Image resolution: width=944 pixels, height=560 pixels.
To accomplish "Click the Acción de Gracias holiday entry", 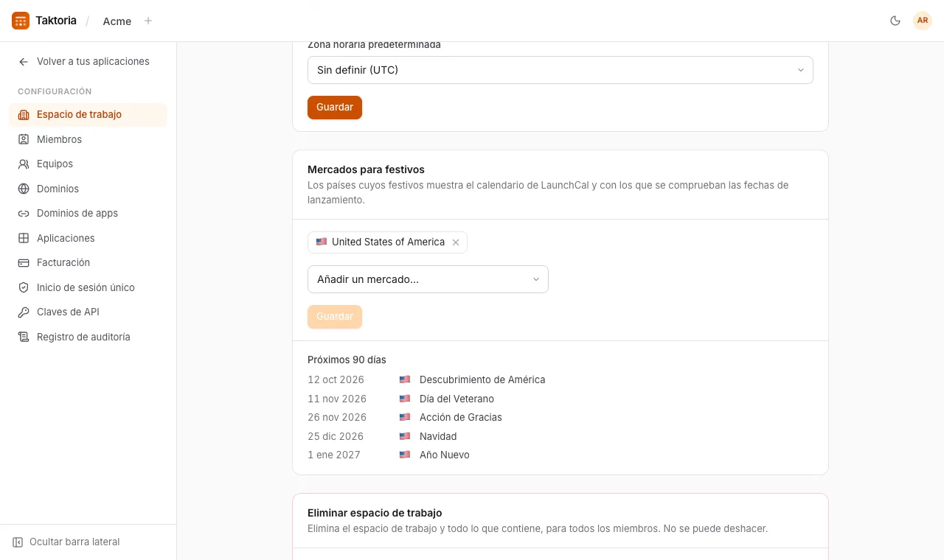I will click(x=461, y=418).
